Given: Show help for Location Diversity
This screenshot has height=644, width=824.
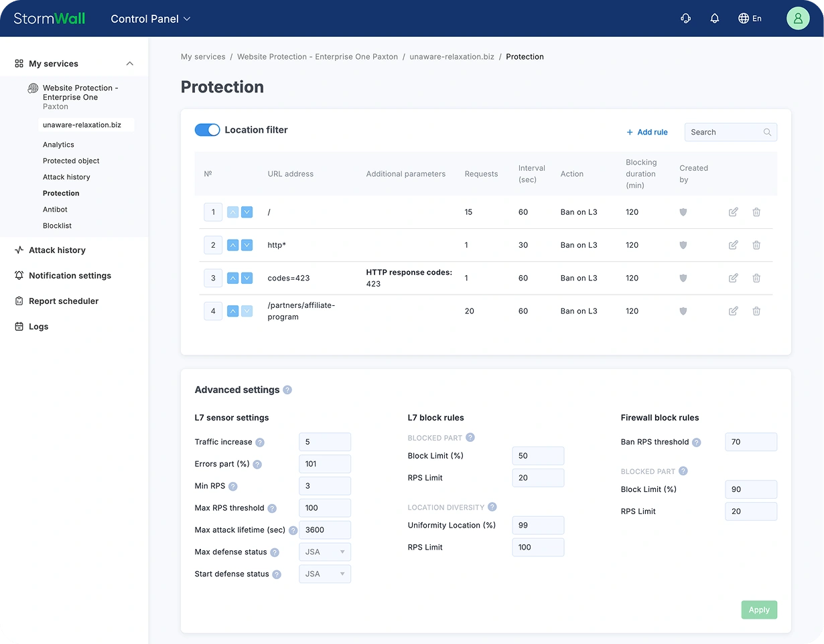Looking at the screenshot, I should click(x=492, y=507).
